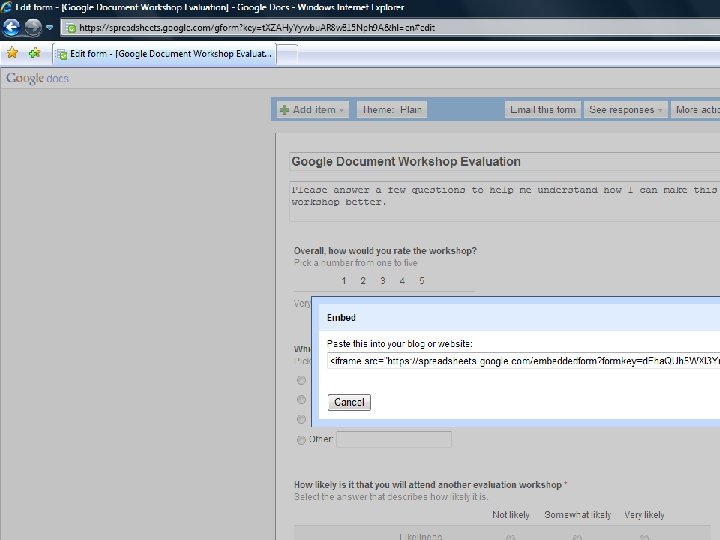Click the secure site icon in address bar

[71, 28]
